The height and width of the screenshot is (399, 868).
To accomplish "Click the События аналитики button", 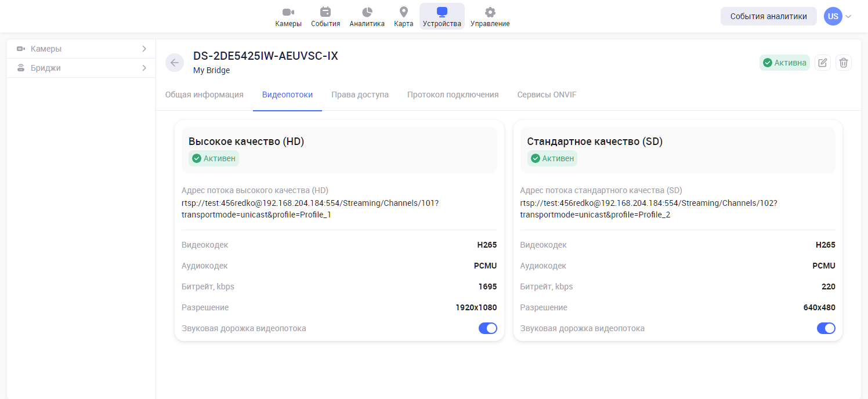I will [x=768, y=16].
